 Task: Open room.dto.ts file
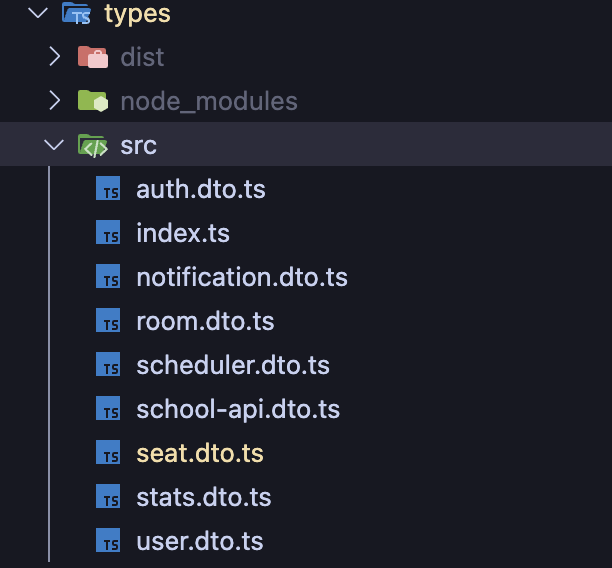pyautogui.click(x=205, y=321)
